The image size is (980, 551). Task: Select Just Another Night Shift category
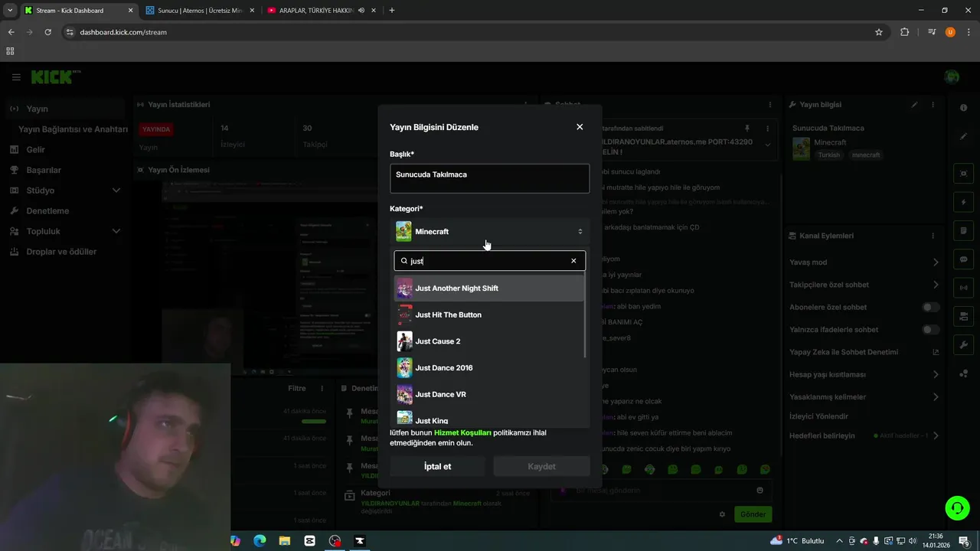(488, 289)
